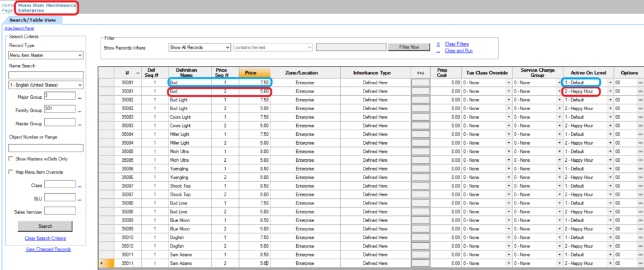
Task: Click the Name Search input field
Action: pyautogui.click(x=45, y=75)
